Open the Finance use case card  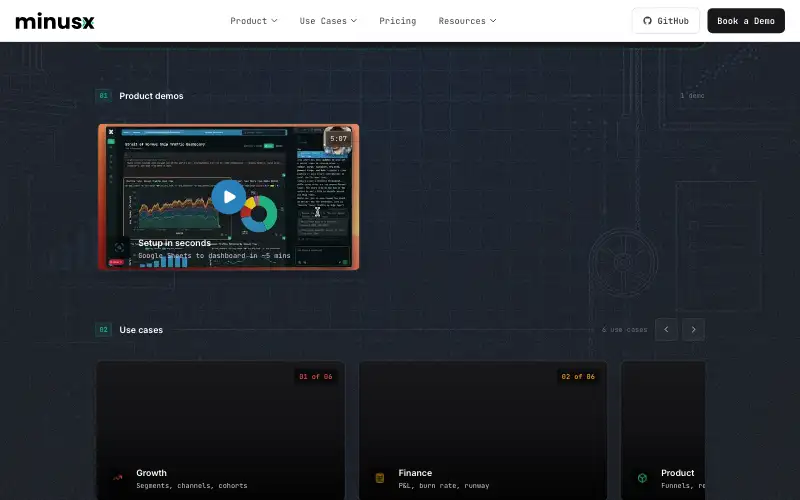click(x=483, y=430)
